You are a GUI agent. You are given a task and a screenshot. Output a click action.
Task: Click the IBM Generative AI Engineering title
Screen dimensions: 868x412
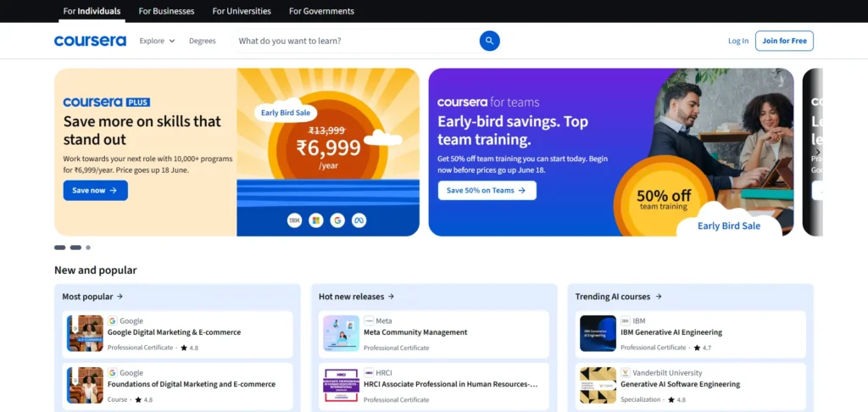click(x=671, y=332)
